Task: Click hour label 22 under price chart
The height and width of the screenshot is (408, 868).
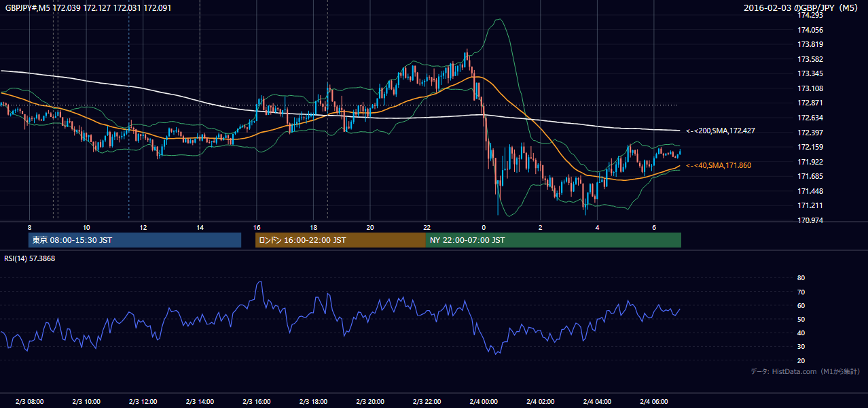Action: coord(427,227)
